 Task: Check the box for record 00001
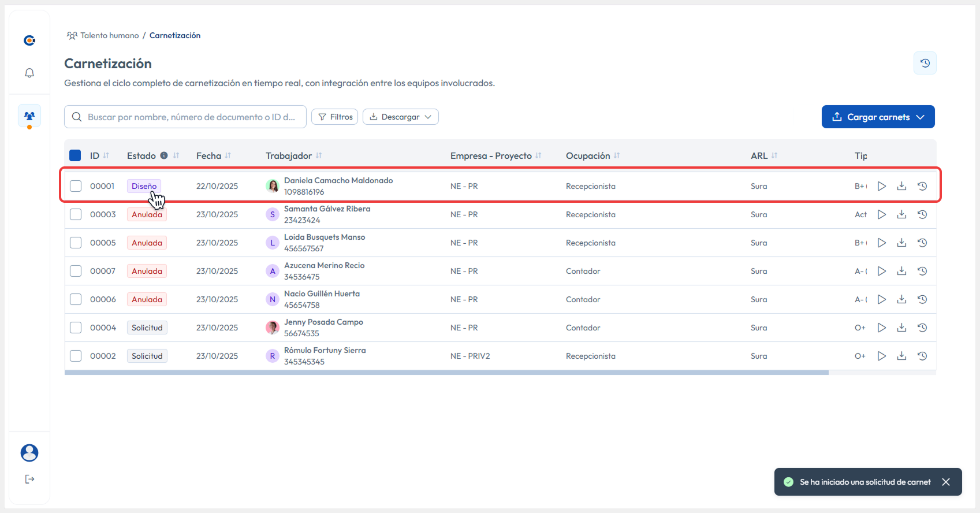tap(76, 186)
